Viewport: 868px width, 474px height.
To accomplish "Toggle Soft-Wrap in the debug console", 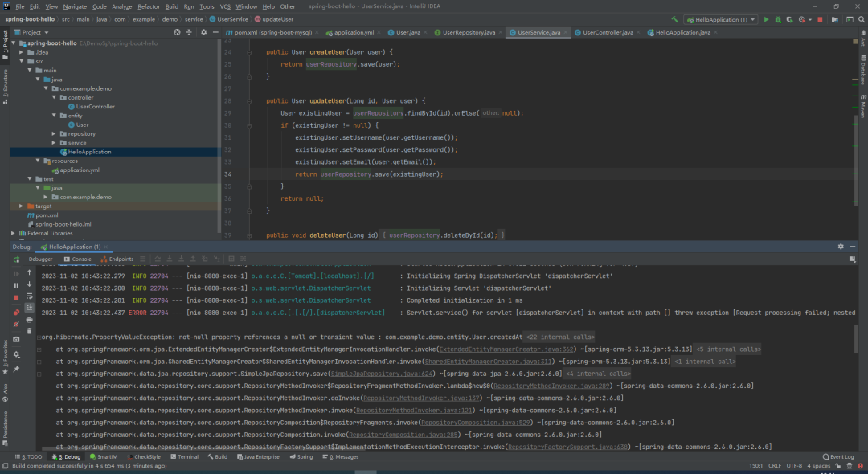I will 30,296.
